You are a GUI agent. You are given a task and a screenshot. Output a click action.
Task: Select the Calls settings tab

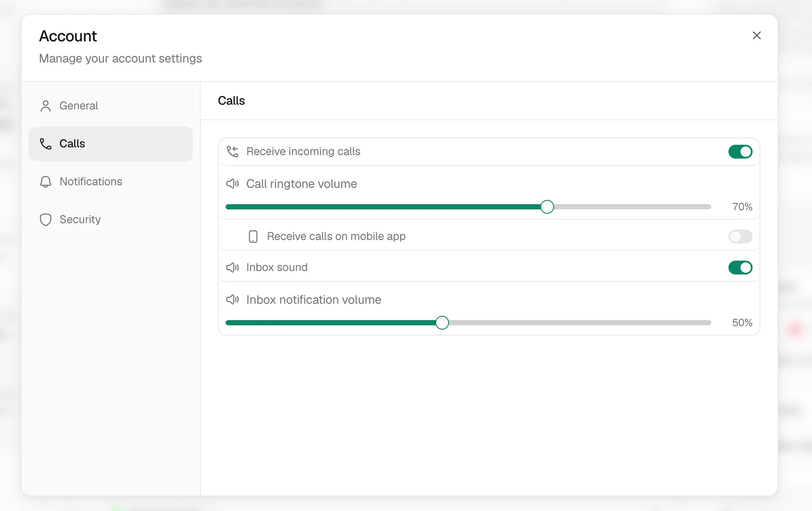[111, 144]
